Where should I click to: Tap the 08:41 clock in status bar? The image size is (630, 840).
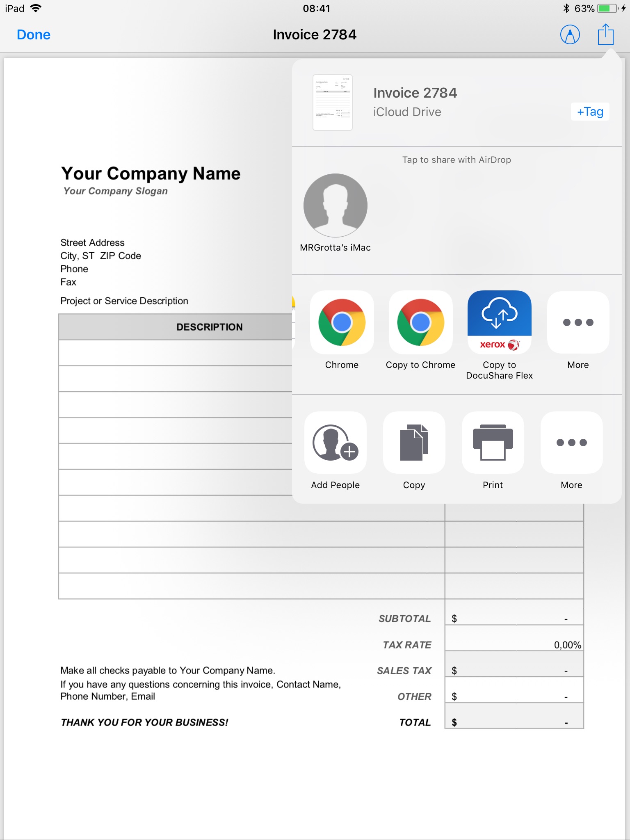click(316, 8)
